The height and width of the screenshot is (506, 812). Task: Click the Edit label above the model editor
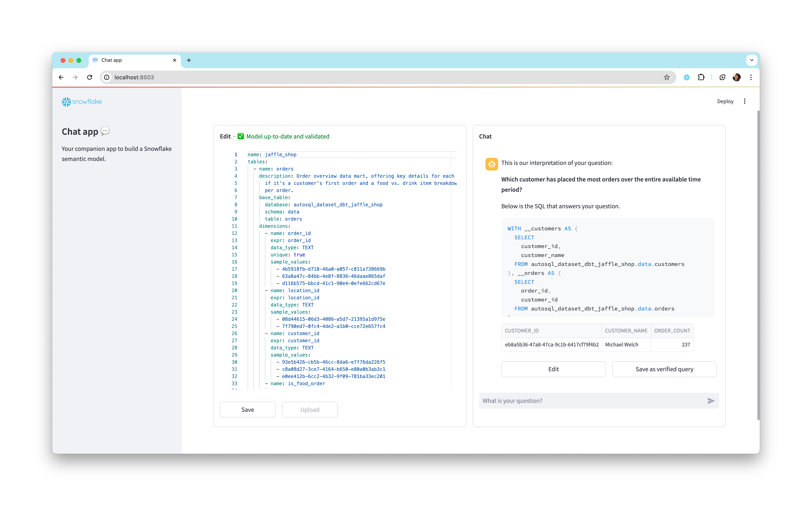(225, 136)
